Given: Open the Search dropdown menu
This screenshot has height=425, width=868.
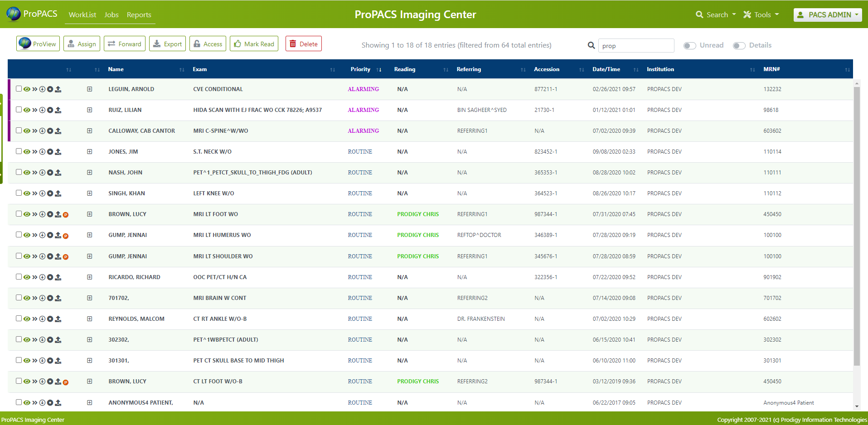Looking at the screenshot, I should point(716,15).
